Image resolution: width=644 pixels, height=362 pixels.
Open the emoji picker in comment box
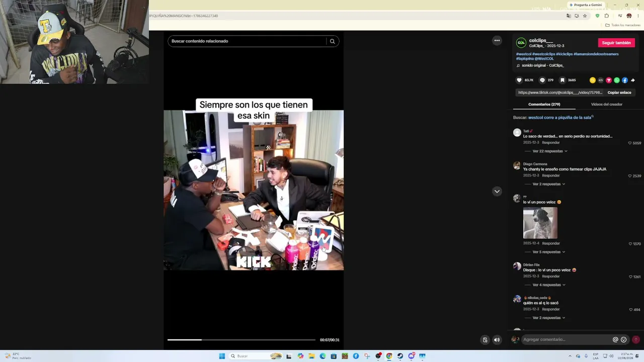pyautogui.click(x=624, y=340)
